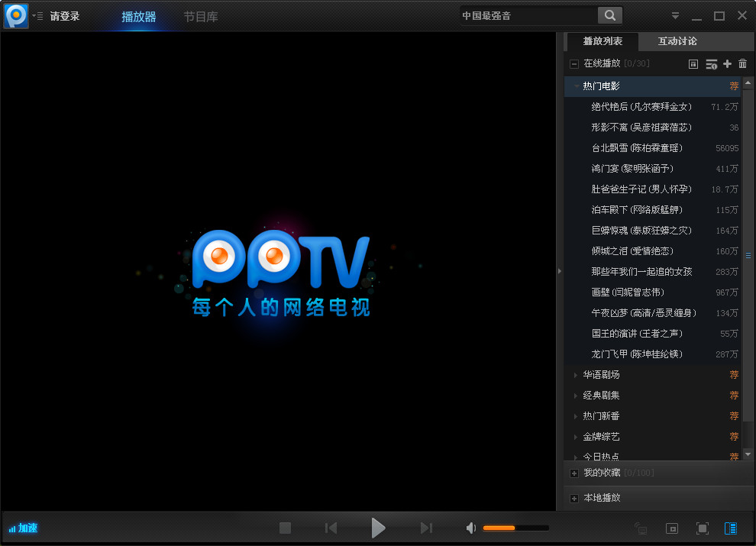Mute audio with the speaker icon

(x=471, y=528)
